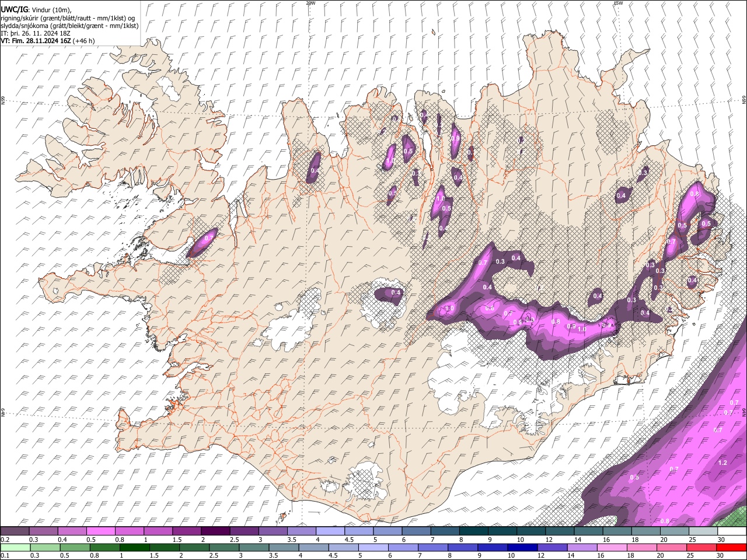Image resolution: width=747 pixels, height=560 pixels.
Task: Click the '0.1' label under lower legend bar
Action: point(5,556)
